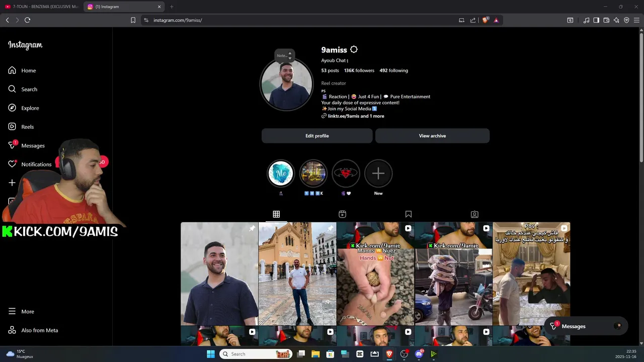Open the More menu in sidebar

point(21,311)
